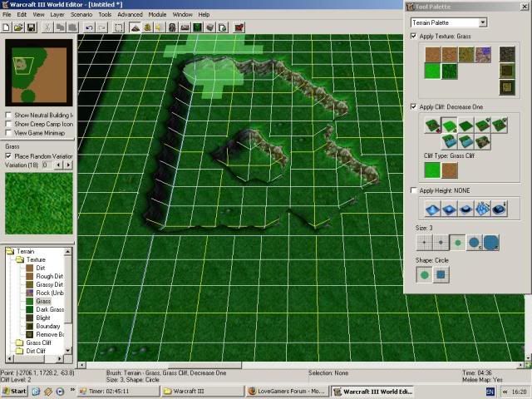Collapse the Terrain tree folder
The width and height of the screenshot is (532, 399).
tap(11, 251)
